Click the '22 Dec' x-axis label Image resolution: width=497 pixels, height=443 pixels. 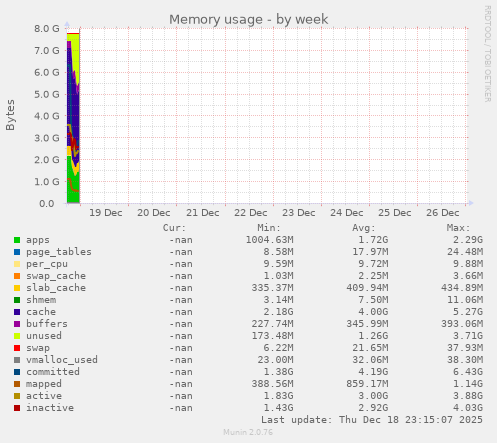point(251,213)
